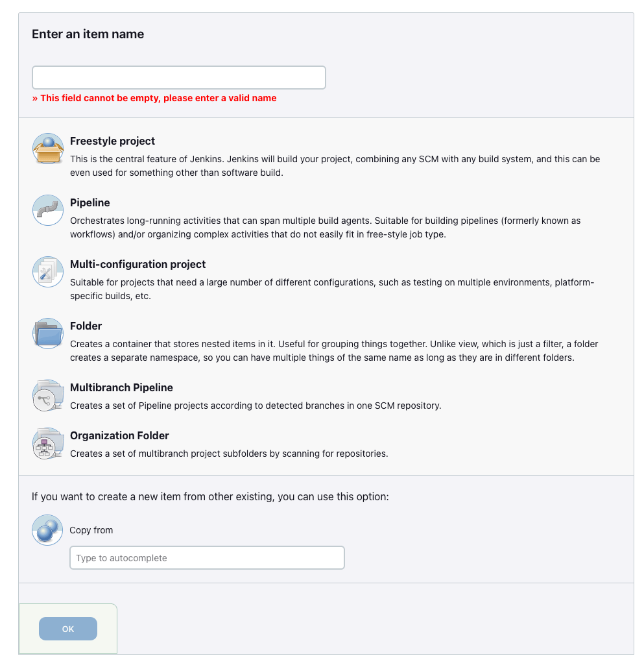Viewport: 644px width, 667px height.
Task: Select the Folder item type title
Action: pos(86,326)
